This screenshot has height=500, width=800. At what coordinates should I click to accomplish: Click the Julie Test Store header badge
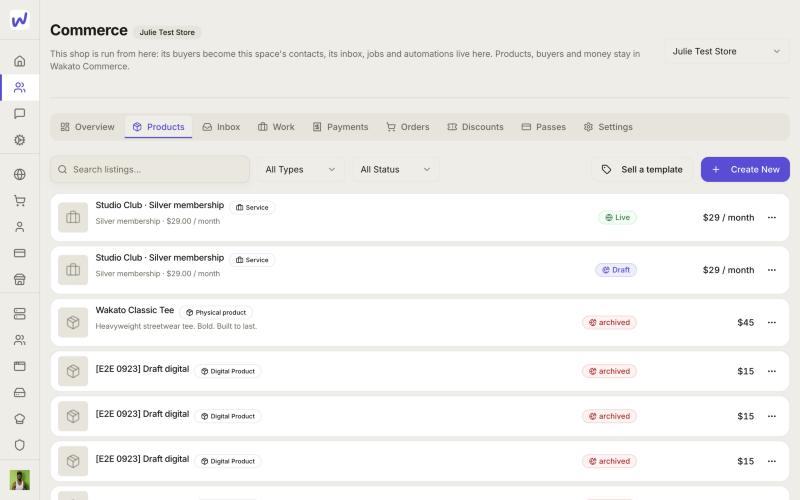167,32
